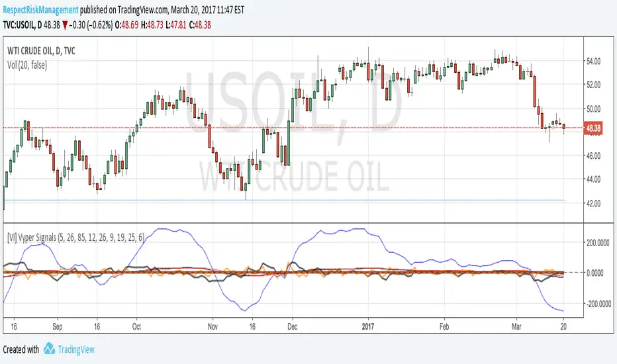Viewport: 617px width, 364px height.
Task: Select the Dec marker on time axis
Action: [293, 327]
